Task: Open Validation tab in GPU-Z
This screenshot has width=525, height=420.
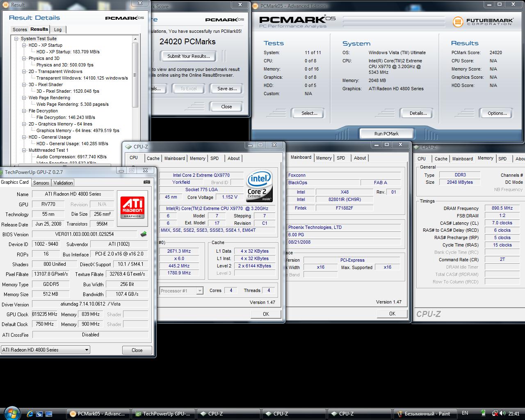Action: click(63, 183)
